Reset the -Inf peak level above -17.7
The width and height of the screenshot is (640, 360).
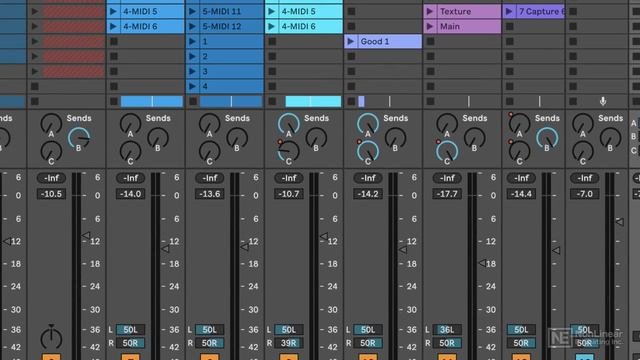pyautogui.click(x=447, y=178)
